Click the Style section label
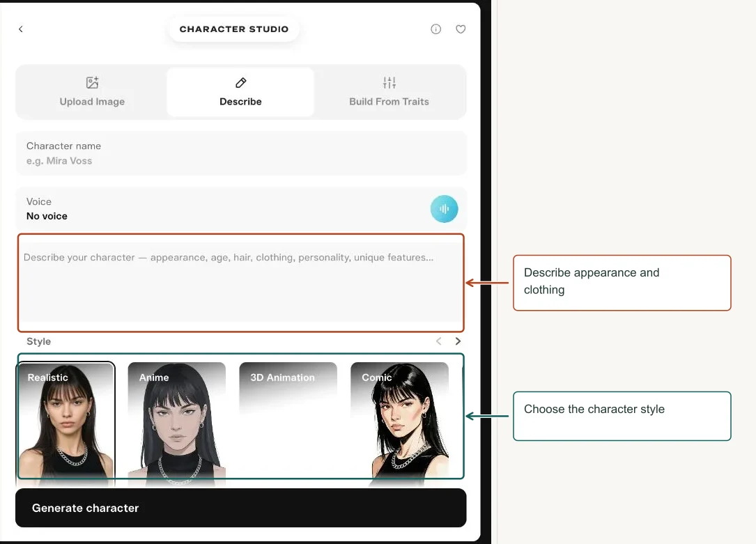 tap(38, 341)
